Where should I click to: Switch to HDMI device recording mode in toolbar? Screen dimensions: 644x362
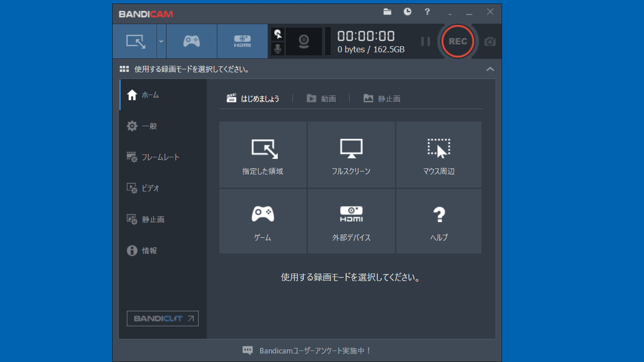pyautogui.click(x=243, y=41)
